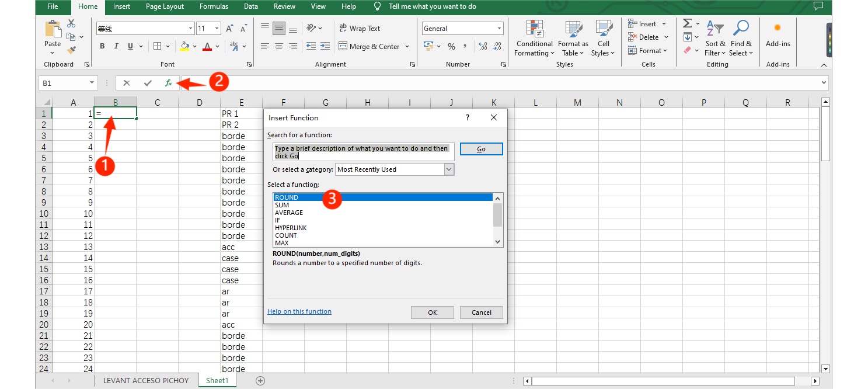Toggle Italic formatting

pyautogui.click(x=116, y=47)
